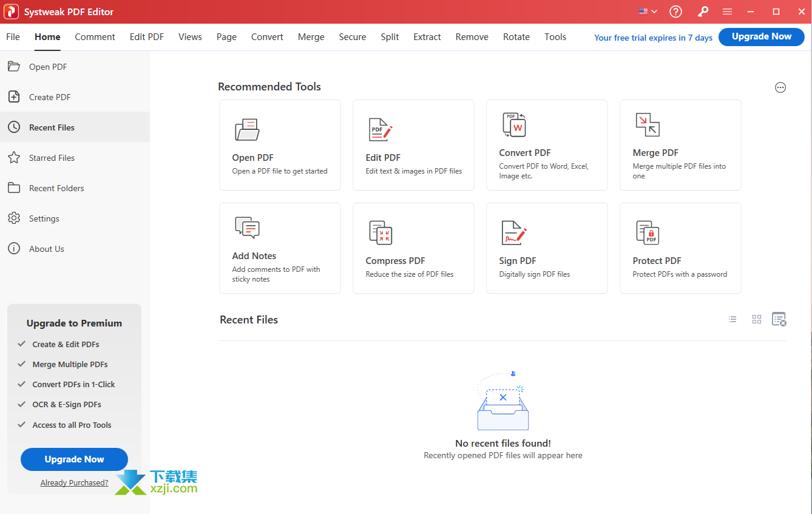Click the Edit PDF card pencil icon
Viewport: 812px width, 514px height.
click(381, 129)
